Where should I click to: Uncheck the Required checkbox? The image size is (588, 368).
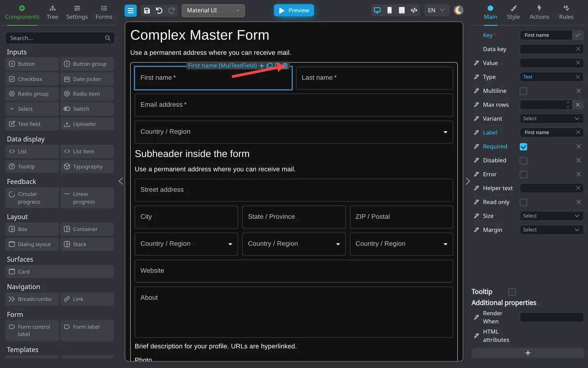[523, 146]
